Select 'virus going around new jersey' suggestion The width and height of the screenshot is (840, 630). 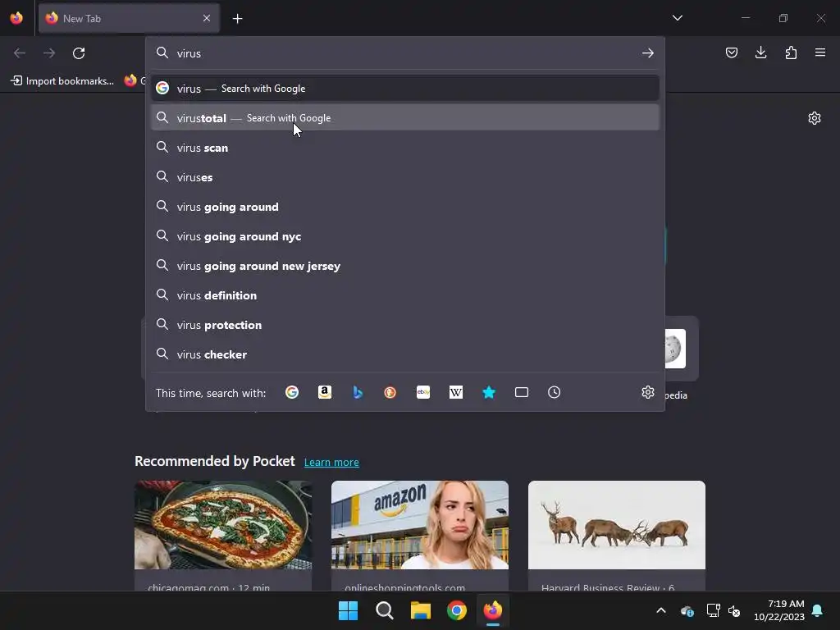point(405,266)
